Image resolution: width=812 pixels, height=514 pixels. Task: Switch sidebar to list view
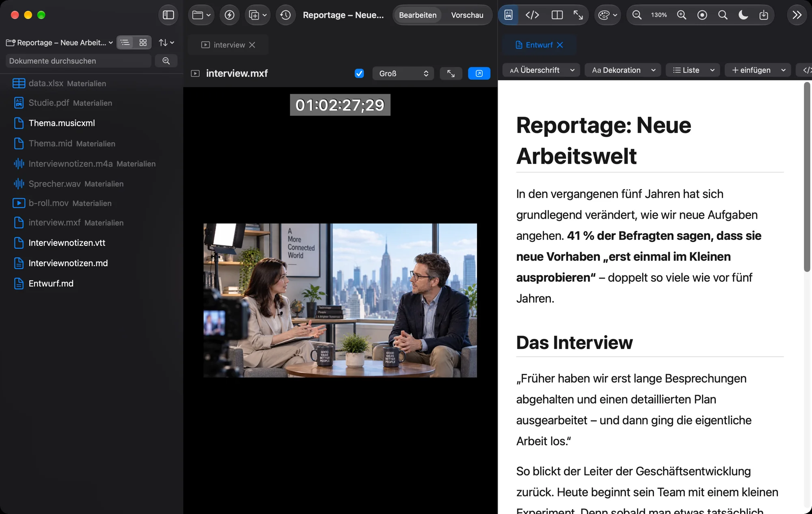click(125, 42)
